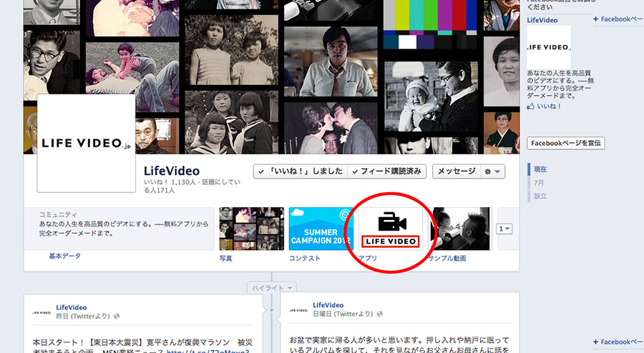The image size is (644, 353).
Task: Click the right post's small LifeVideo avatar
Action: coord(298,310)
